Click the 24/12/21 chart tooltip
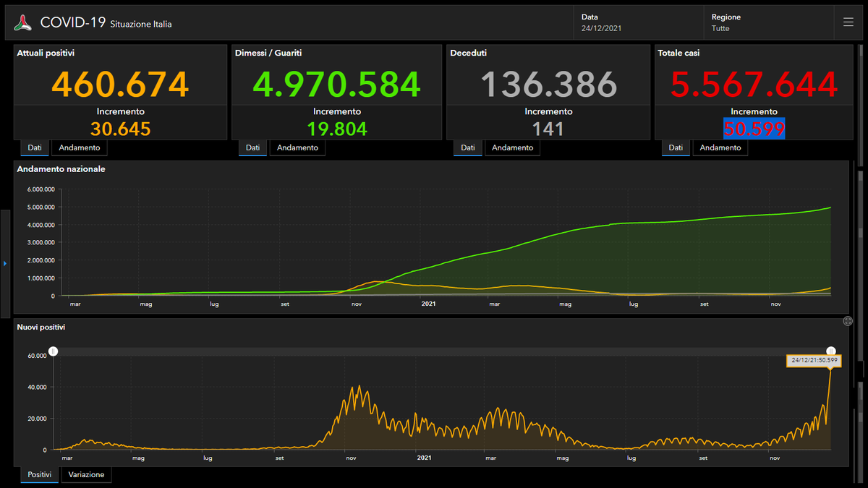The height and width of the screenshot is (488, 868). point(814,360)
